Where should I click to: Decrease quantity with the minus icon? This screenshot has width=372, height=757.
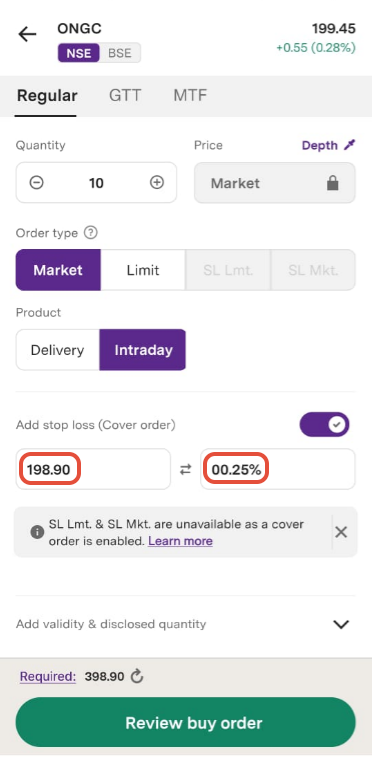[x=36, y=182]
